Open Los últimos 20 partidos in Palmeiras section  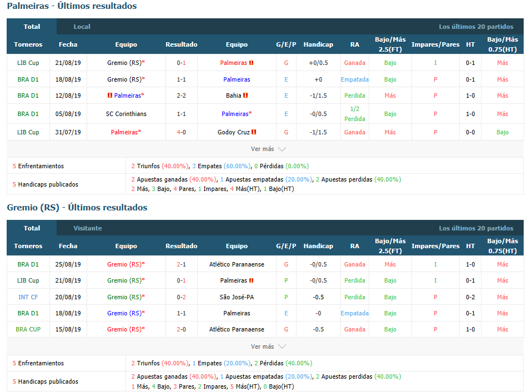(476, 27)
